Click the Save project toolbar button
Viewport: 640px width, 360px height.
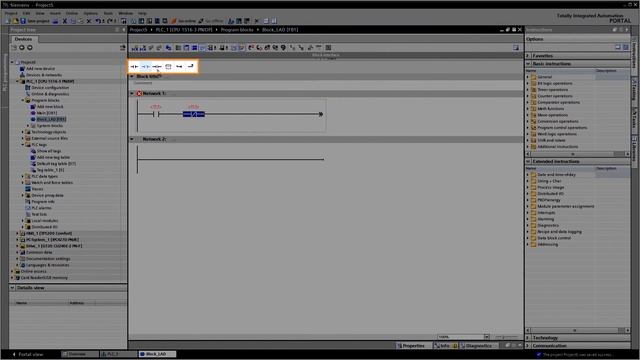pos(35,21)
